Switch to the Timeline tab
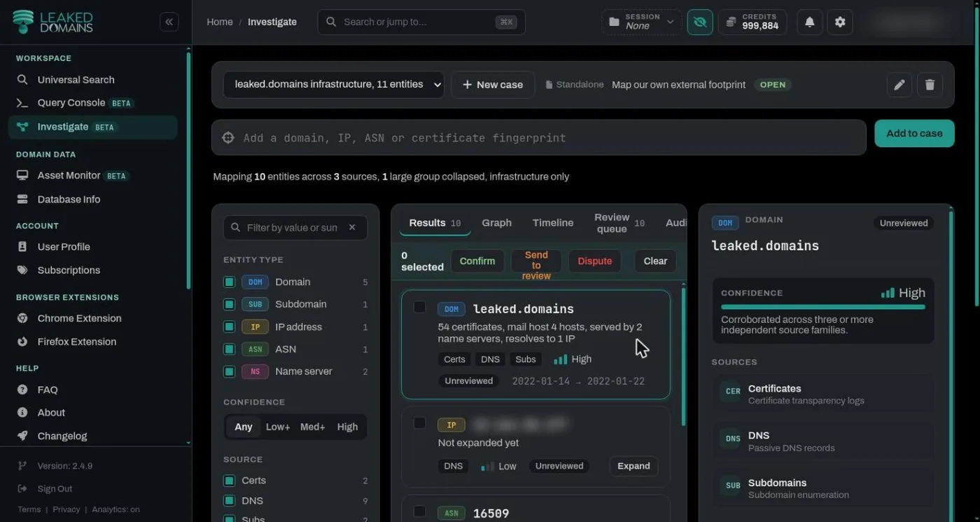Image resolution: width=980 pixels, height=522 pixels. click(553, 223)
